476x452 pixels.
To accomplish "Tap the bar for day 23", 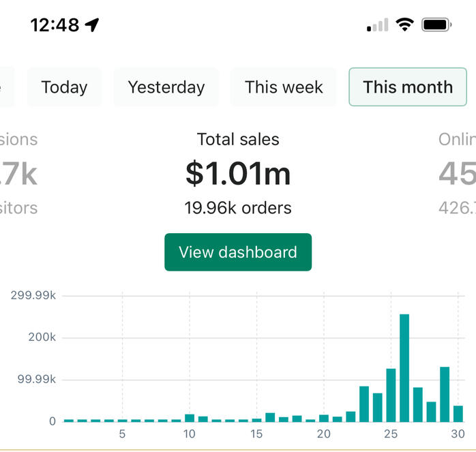I will coord(364,404).
